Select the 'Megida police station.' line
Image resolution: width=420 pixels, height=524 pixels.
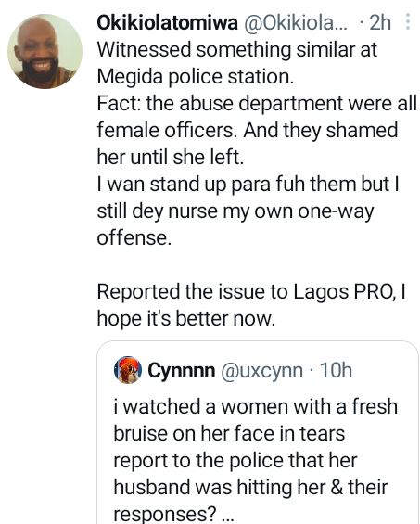pos(196,77)
